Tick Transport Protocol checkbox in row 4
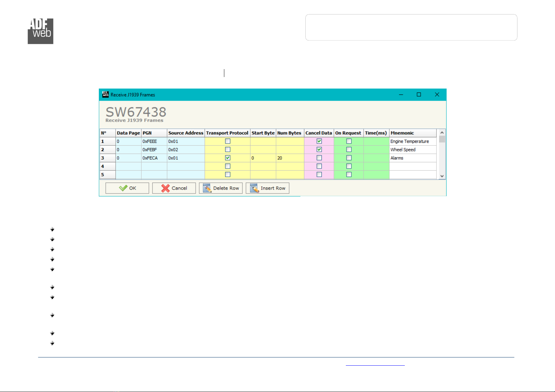Viewport: 555px width, 392px height. pyautogui.click(x=228, y=166)
